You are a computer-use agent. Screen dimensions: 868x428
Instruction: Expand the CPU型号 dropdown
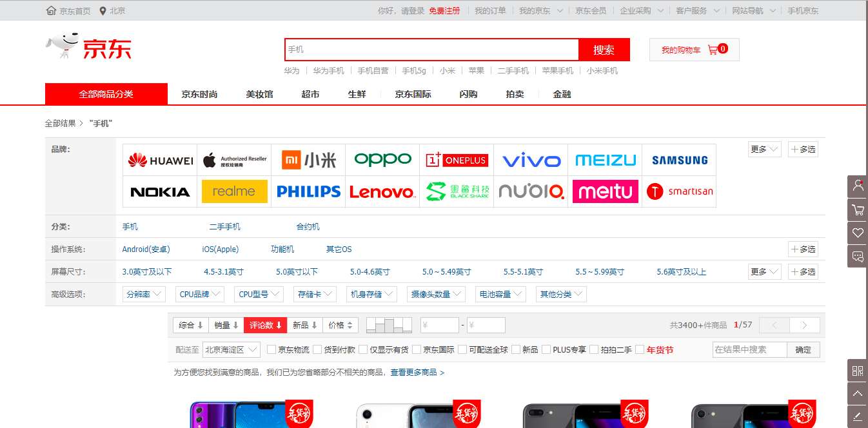pos(259,295)
